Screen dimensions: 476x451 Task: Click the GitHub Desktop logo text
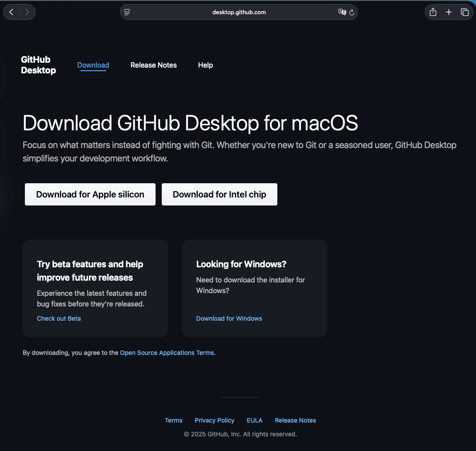point(38,65)
